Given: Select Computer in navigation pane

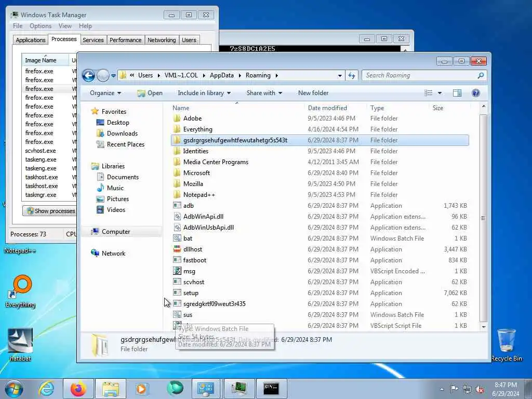Looking at the screenshot, I should tap(116, 231).
